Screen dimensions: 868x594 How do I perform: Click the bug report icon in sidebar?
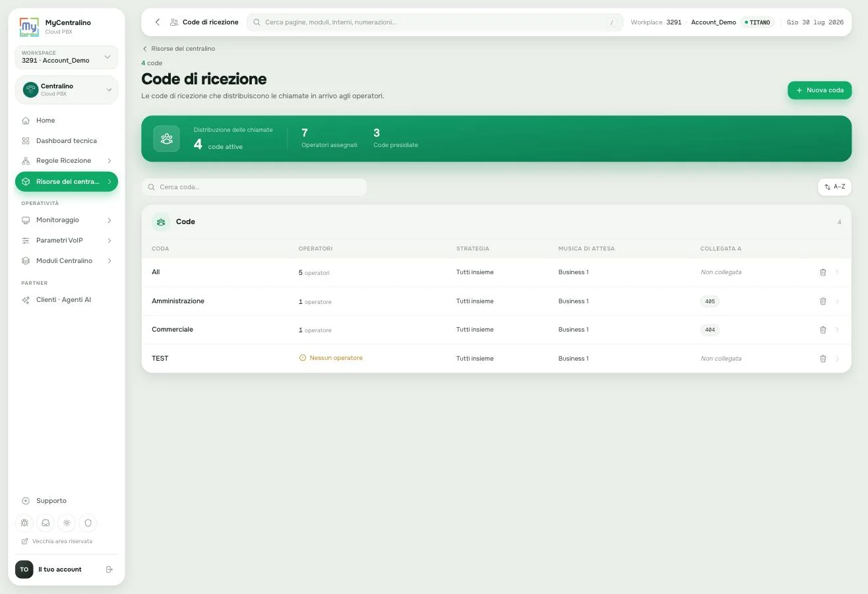point(24,523)
